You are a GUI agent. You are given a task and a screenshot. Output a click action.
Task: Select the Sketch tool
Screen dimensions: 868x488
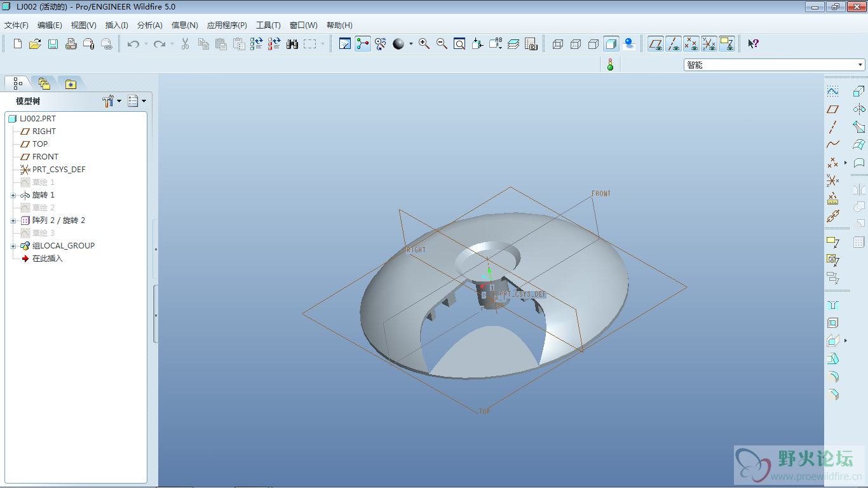[x=832, y=91]
